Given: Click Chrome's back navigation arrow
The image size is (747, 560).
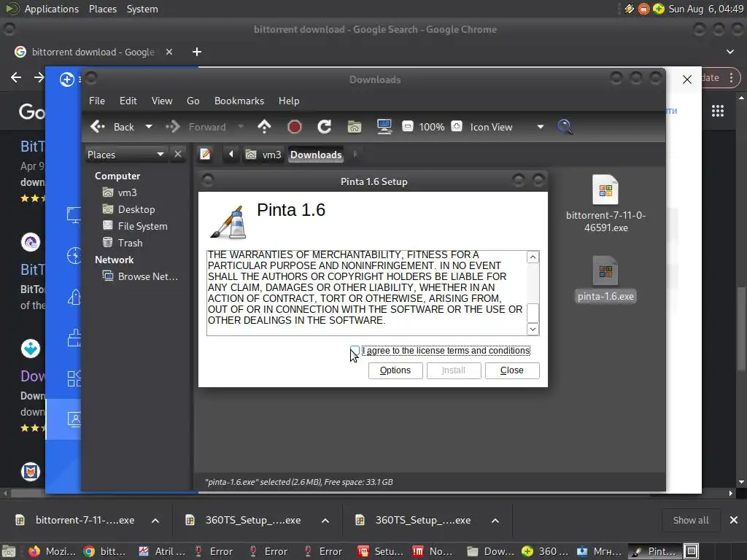Looking at the screenshot, I should pyautogui.click(x=16, y=77).
